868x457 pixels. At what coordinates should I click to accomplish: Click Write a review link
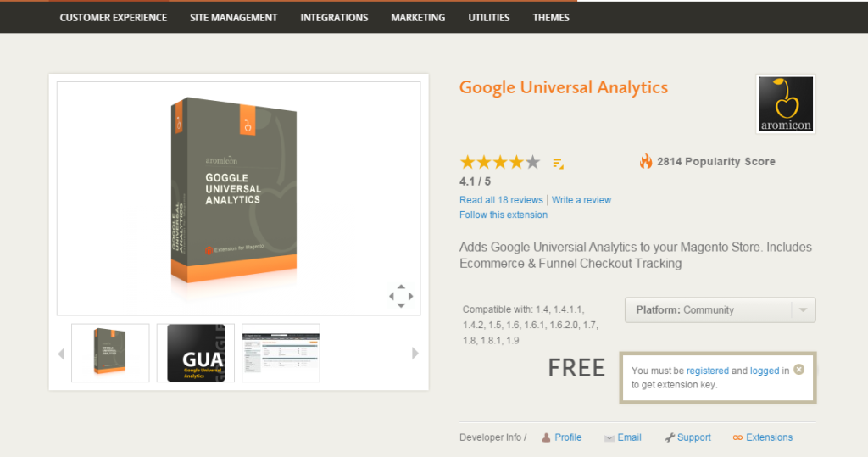pos(581,200)
